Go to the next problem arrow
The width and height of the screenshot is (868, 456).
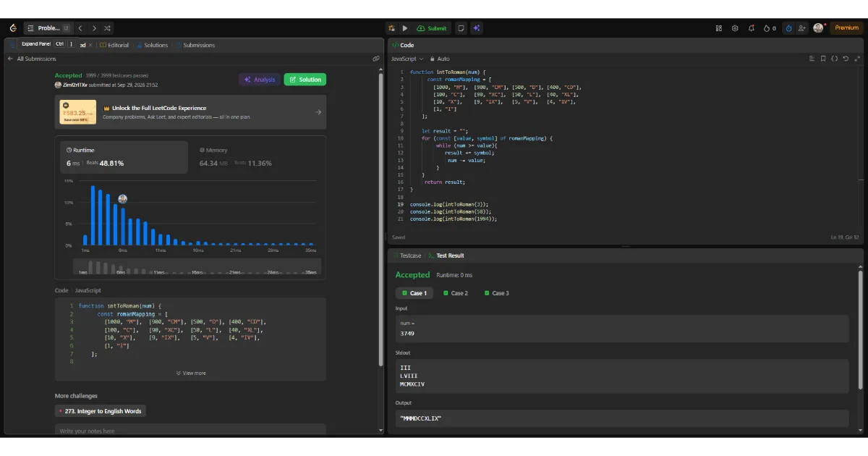pyautogui.click(x=94, y=28)
